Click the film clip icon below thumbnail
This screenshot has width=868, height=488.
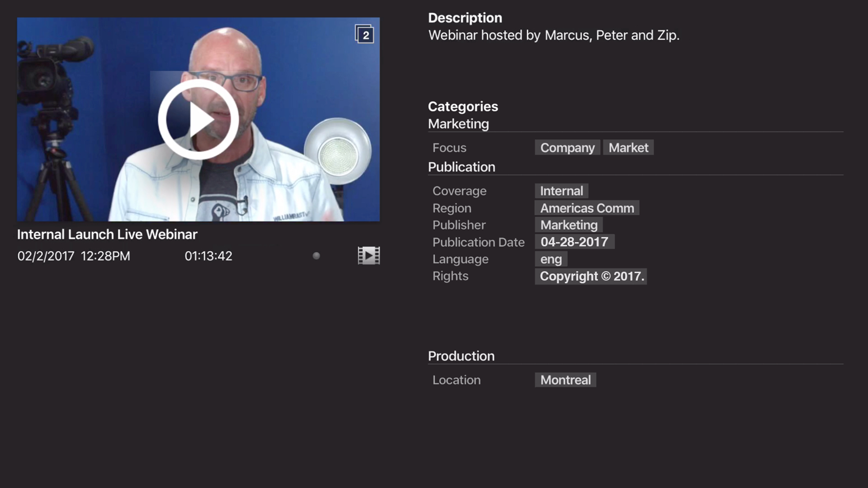369,256
